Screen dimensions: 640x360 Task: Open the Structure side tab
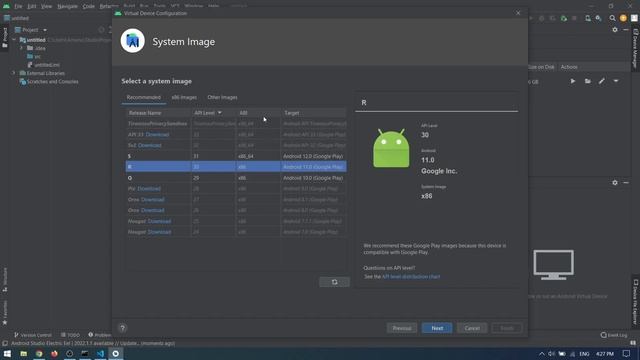pyautogui.click(x=5, y=280)
